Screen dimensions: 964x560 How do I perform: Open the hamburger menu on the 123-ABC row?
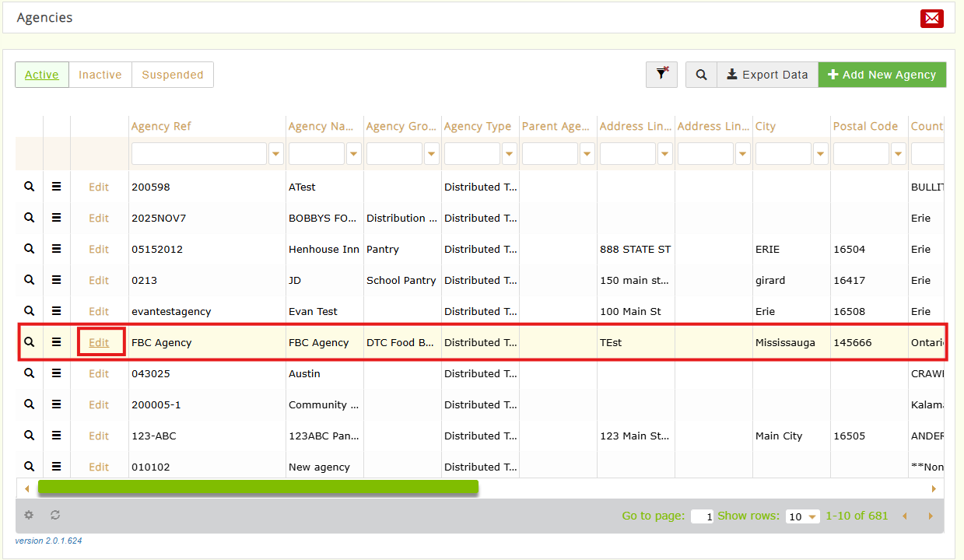click(x=56, y=436)
